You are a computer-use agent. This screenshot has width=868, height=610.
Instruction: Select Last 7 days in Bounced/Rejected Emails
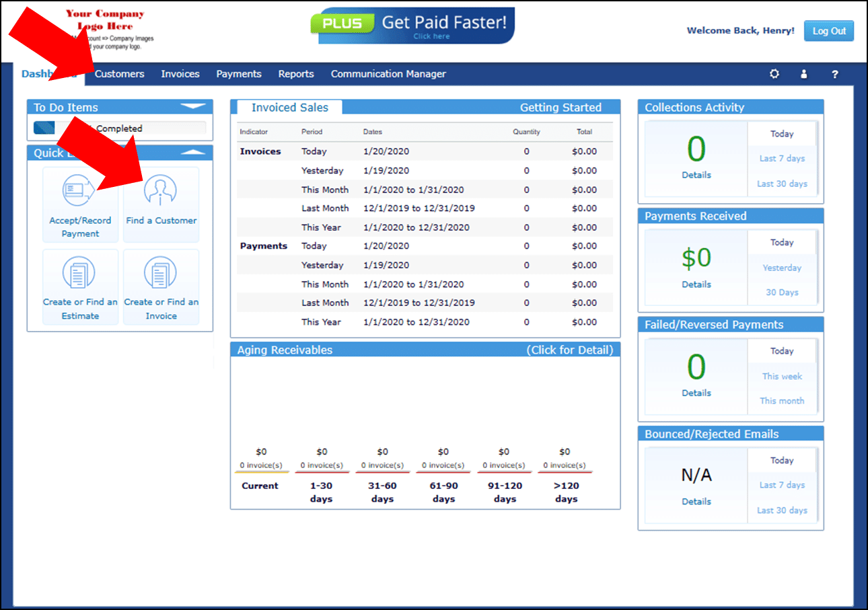(x=782, y=485)
